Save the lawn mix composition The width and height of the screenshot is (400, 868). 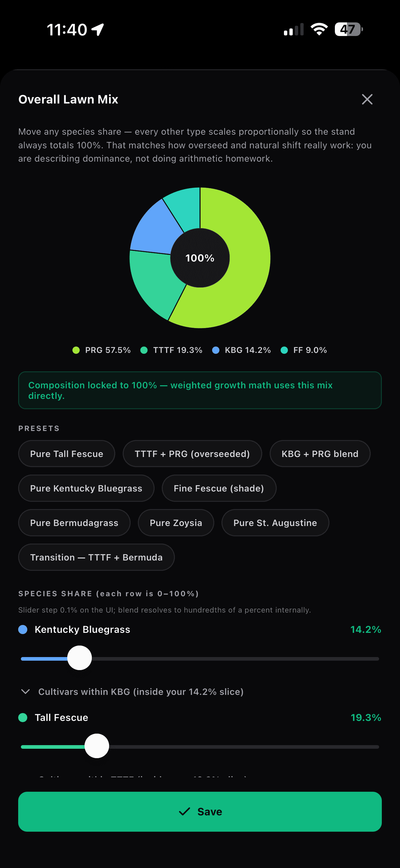(200, 812)
